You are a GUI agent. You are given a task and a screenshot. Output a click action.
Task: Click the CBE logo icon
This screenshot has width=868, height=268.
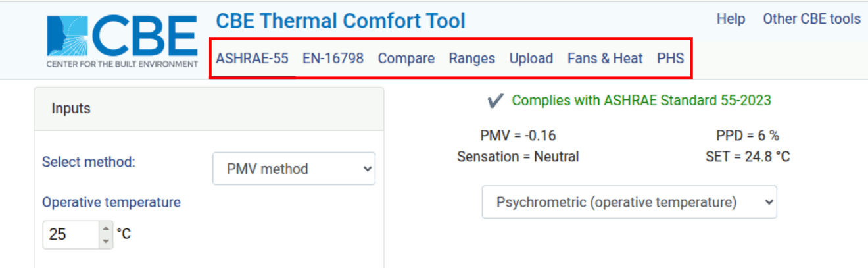coord(122,41)
